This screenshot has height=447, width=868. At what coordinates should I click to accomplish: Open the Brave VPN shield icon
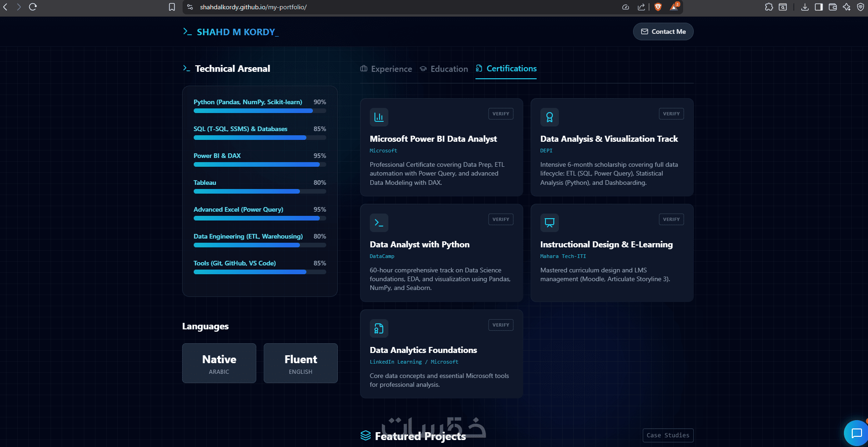861,7
